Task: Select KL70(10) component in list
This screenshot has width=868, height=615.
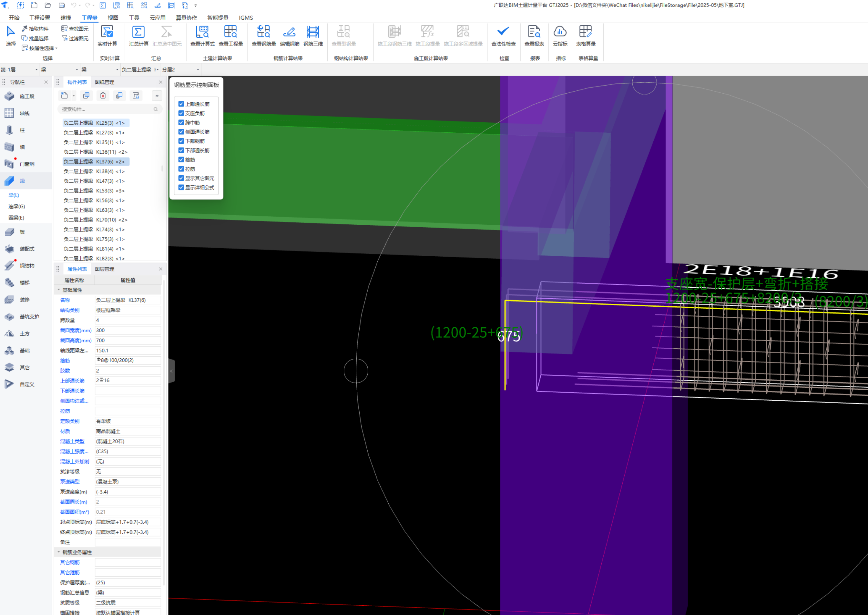Action: coord(96,220)
